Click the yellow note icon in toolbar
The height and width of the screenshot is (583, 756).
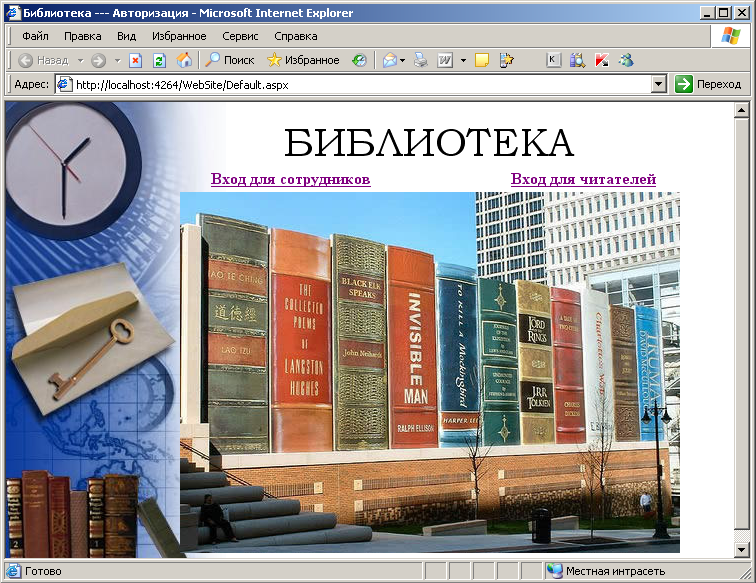coord(482,60)
